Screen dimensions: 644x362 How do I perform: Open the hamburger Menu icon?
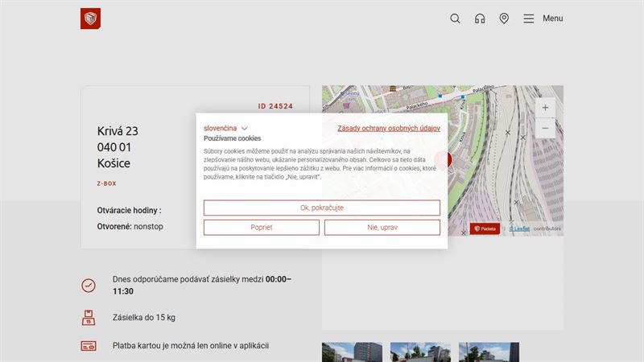(529, 19)
